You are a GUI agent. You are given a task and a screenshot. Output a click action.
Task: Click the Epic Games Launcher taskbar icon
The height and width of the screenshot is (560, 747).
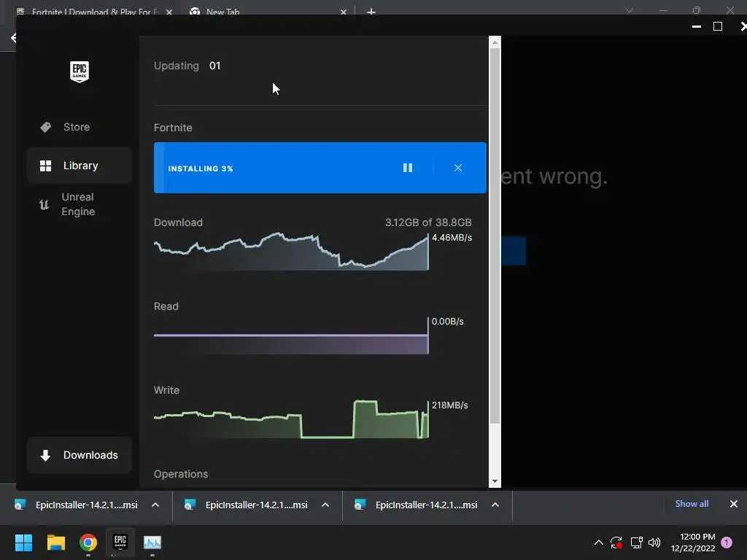[x=120, y=542]
